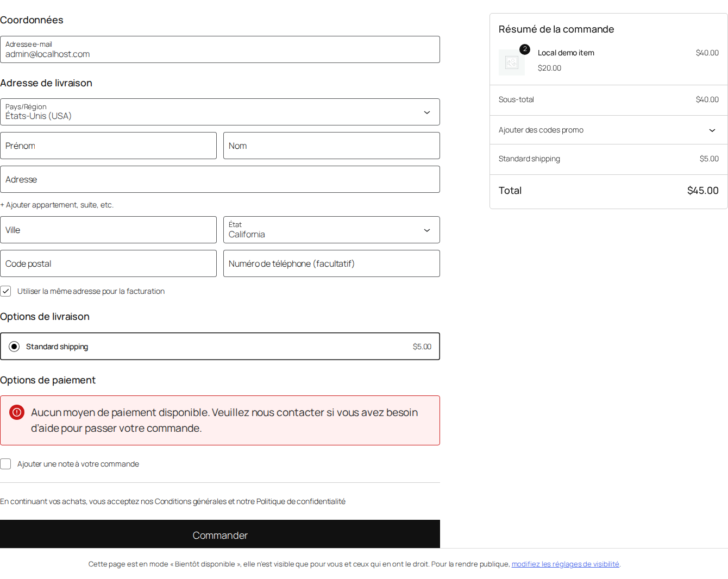This screenshot has height=579, width=728.
Task: Click the $20.00 unit price
Action: [x=549, y=68]
